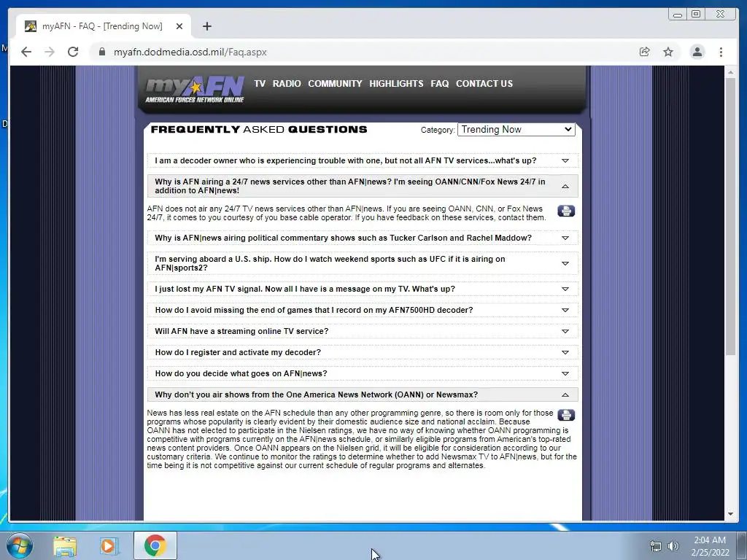Open the TV menu
This screenshot has height=560, width=747.
(260, 83)
